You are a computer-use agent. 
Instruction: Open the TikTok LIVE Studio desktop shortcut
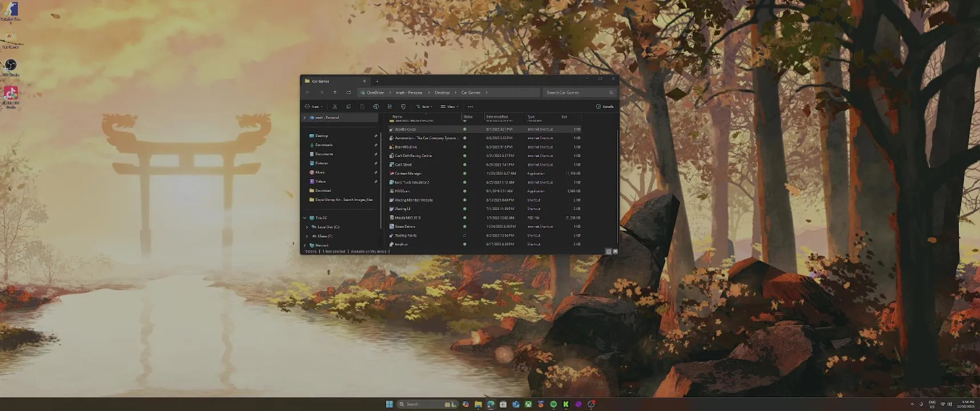point(10,97)
